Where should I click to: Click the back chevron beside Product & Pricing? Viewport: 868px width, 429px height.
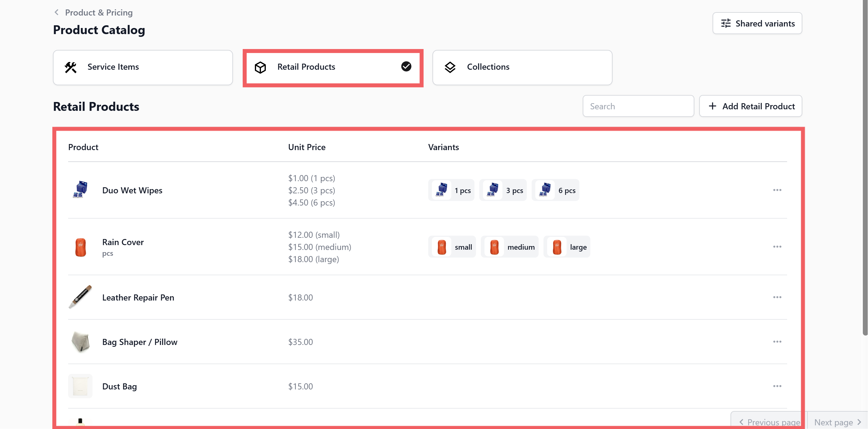(56, 12)
